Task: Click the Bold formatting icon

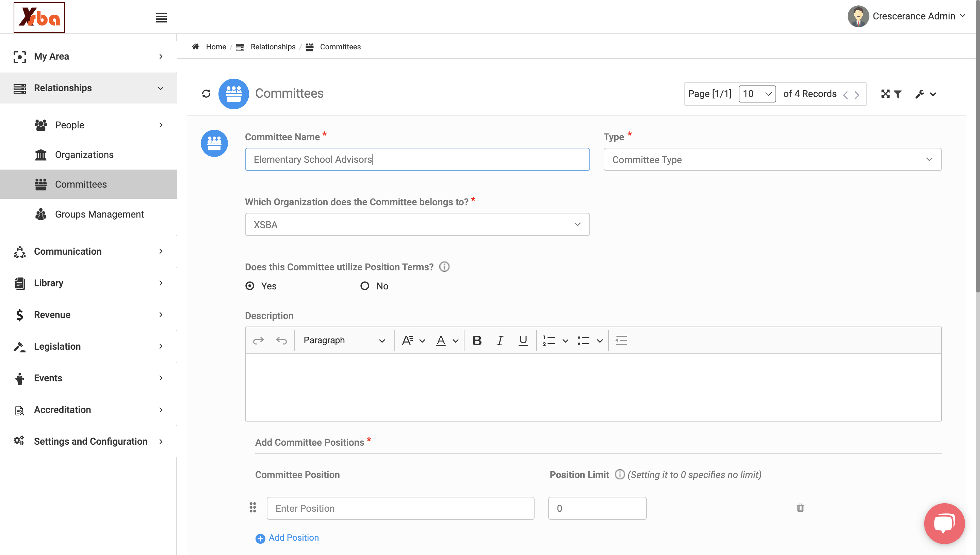Action: coord(477,340)
